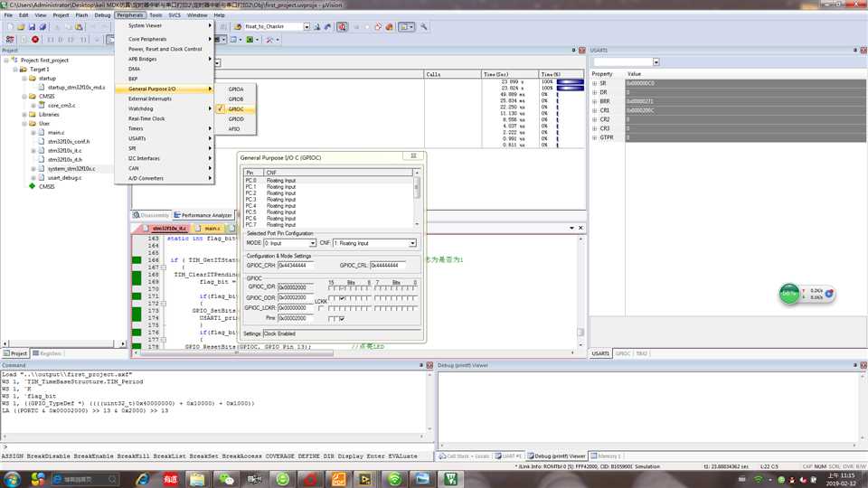Open usart_debug.c in the project tree
868x488 pixels.
coord(64,178)
